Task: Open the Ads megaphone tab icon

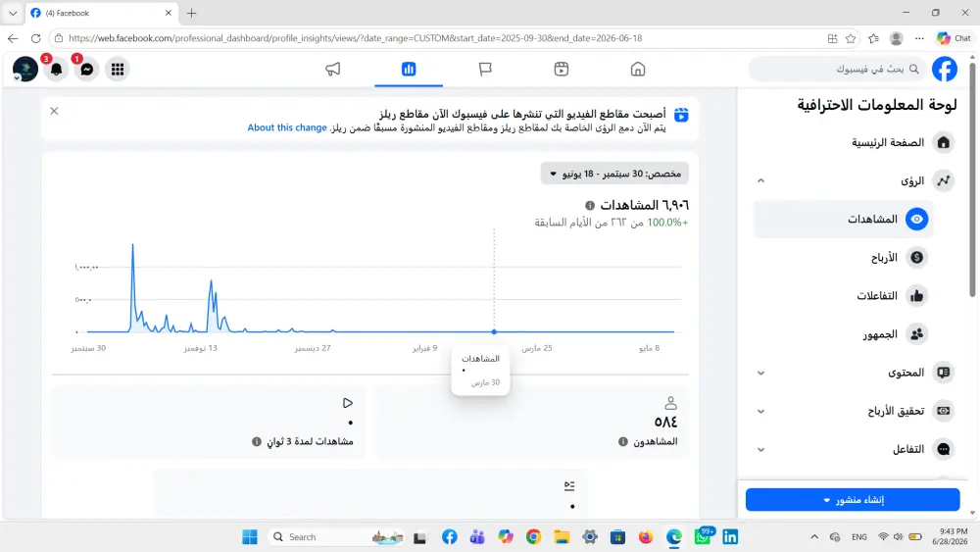Action: [x=332, y=69]
